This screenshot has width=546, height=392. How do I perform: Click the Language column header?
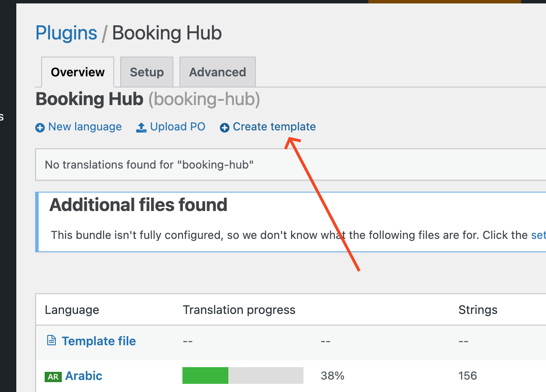click(x=72, y=310)
